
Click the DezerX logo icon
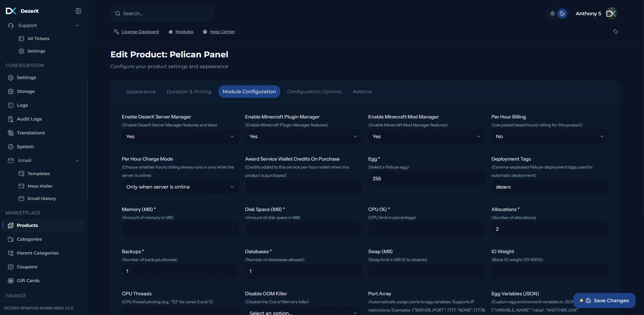pyautogui.click(x=11, y=11)
